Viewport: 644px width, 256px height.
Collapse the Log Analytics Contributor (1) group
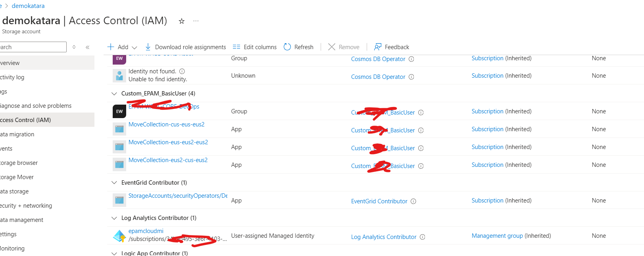[114, 218]
